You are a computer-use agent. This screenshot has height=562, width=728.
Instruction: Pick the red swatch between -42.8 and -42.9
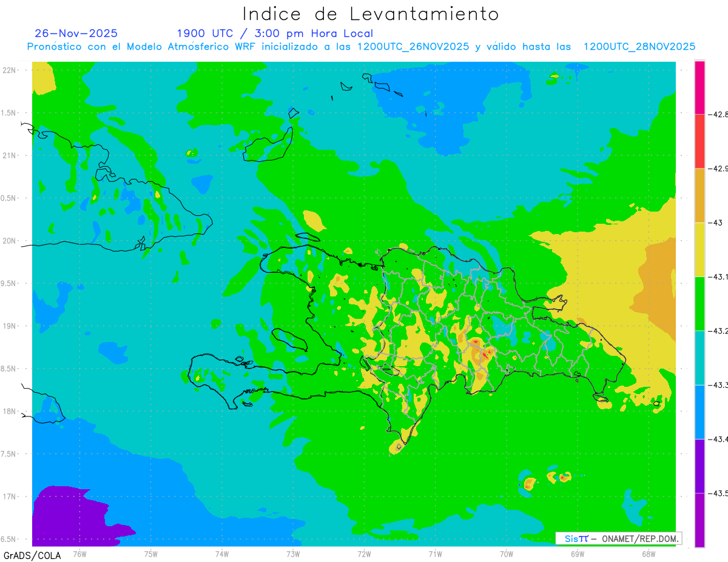(699, 141)
